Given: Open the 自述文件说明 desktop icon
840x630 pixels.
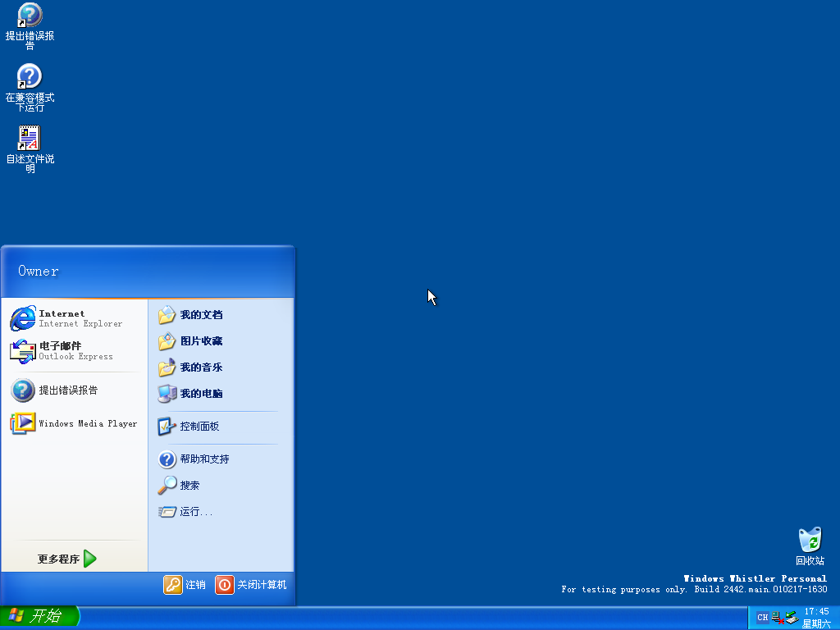Looking at the screenshot, I should tap(30, 149).
